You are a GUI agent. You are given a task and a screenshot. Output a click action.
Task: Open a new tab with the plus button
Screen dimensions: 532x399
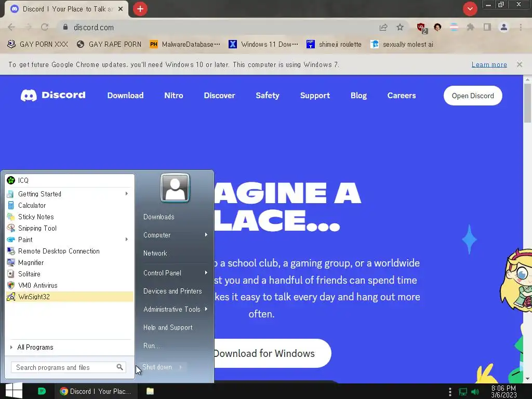(140, 9)
